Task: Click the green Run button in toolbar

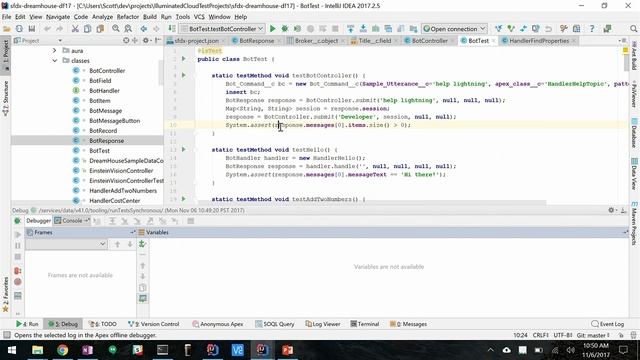Action: [273, 29]
